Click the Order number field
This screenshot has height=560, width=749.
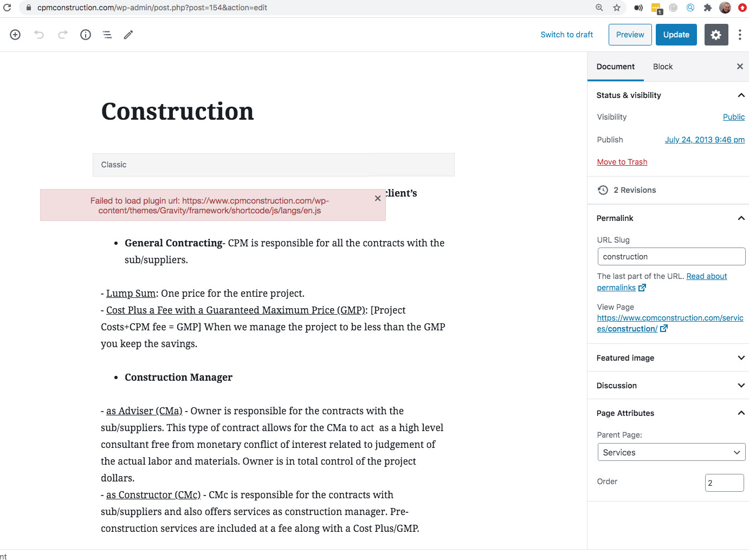pyautogui.click(x=724, y=483)
